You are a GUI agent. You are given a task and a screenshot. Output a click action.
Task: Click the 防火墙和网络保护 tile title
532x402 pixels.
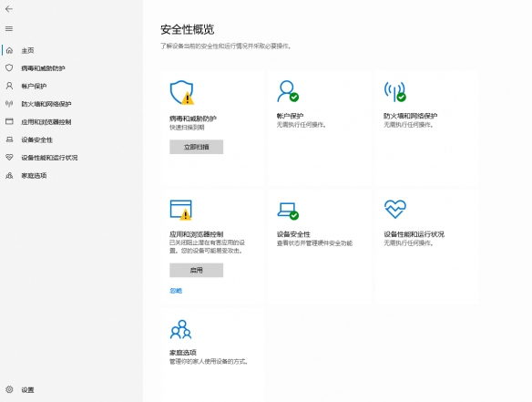pyautogui.click(x=411, y=116)
